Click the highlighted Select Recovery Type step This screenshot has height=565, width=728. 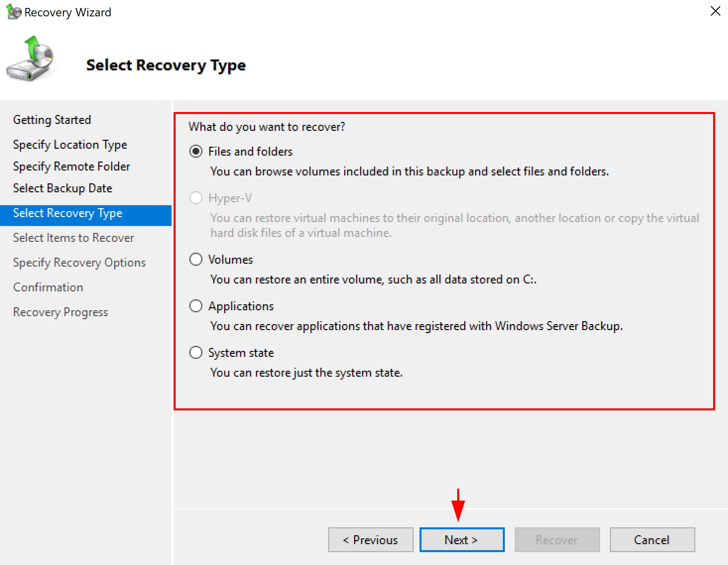pyautogui.click(x=67, y=213)
